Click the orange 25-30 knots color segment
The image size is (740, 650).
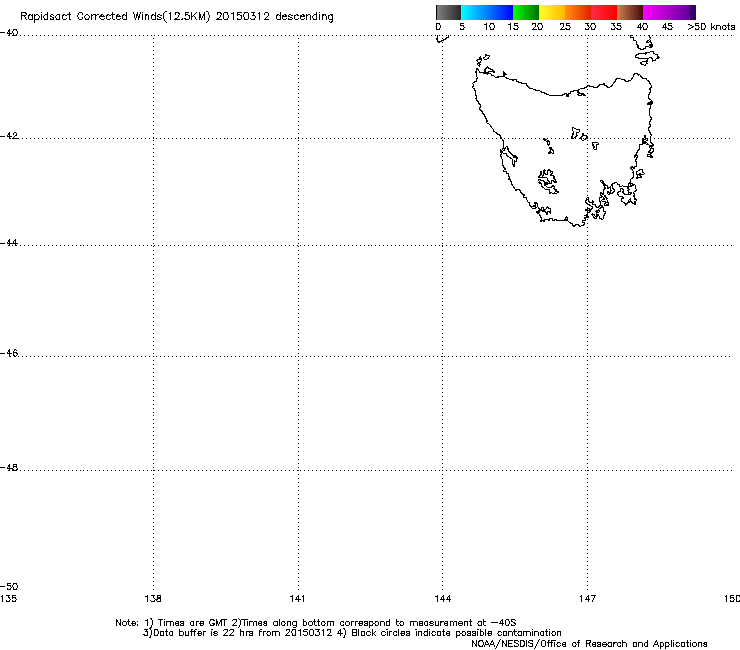tap(578, 12)
